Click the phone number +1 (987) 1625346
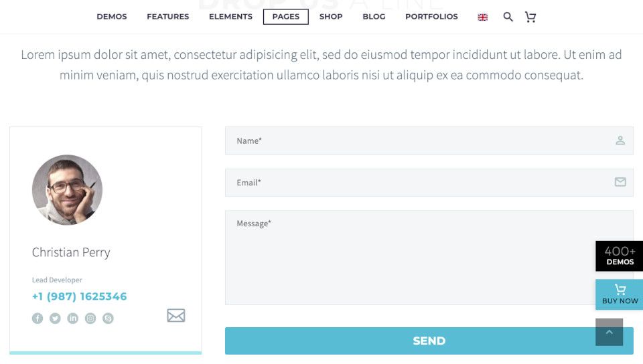Screen dimensions: 643x364 pyautogui.click(x=80, y=296)
